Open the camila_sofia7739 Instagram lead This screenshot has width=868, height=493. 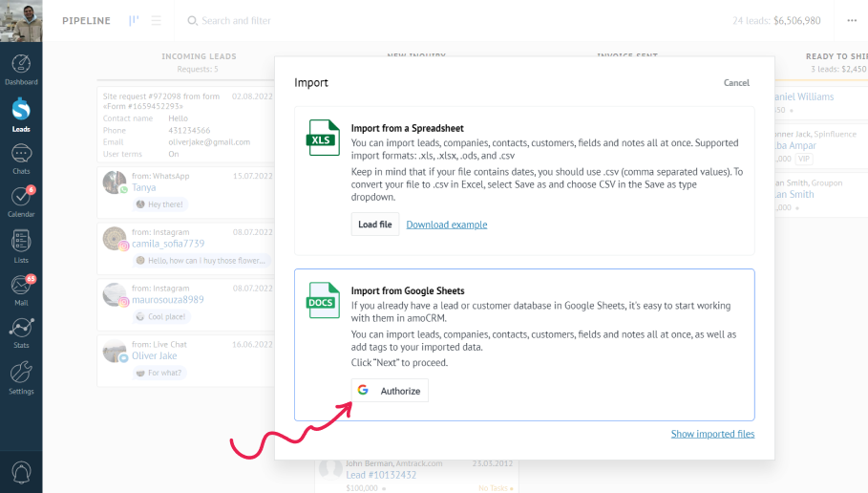168,244
